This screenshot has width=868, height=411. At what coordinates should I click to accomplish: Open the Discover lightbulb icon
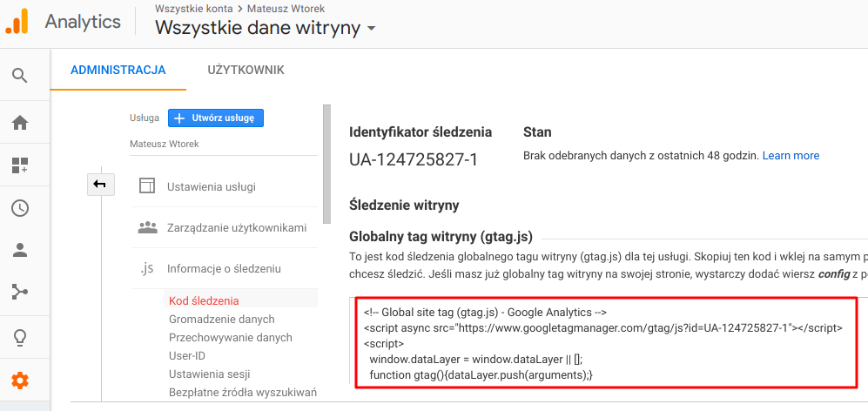[x=20, y=337]
